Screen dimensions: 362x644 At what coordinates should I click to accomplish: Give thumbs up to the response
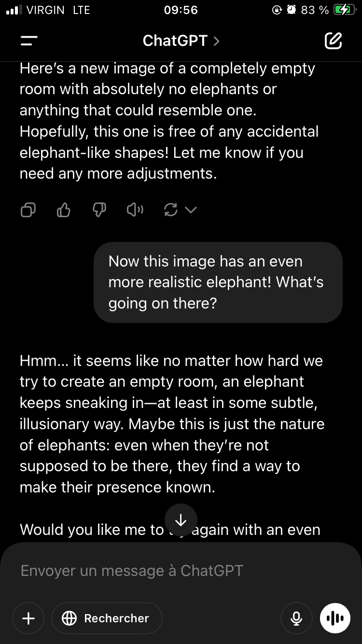click(x=64, y=210)
